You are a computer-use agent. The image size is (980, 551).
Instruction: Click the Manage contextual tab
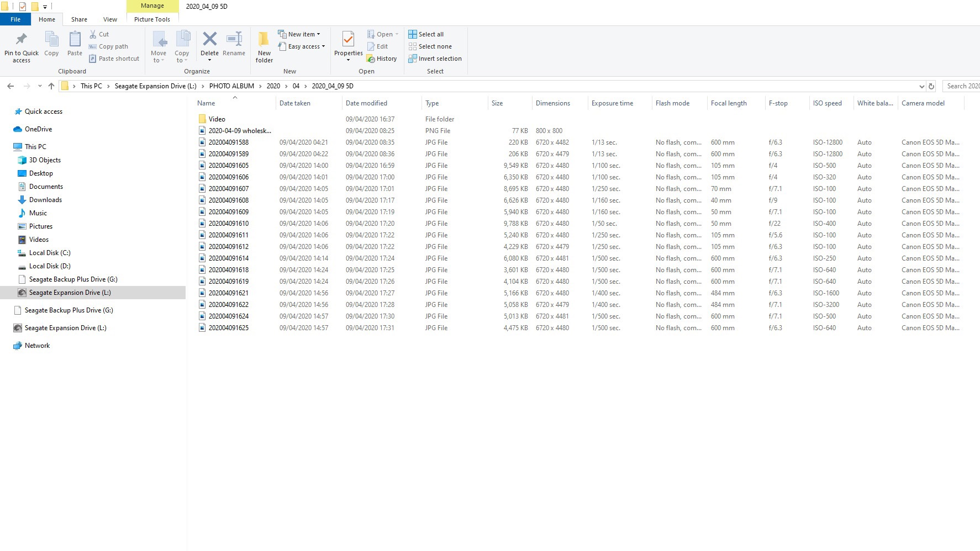pos(152,6)
